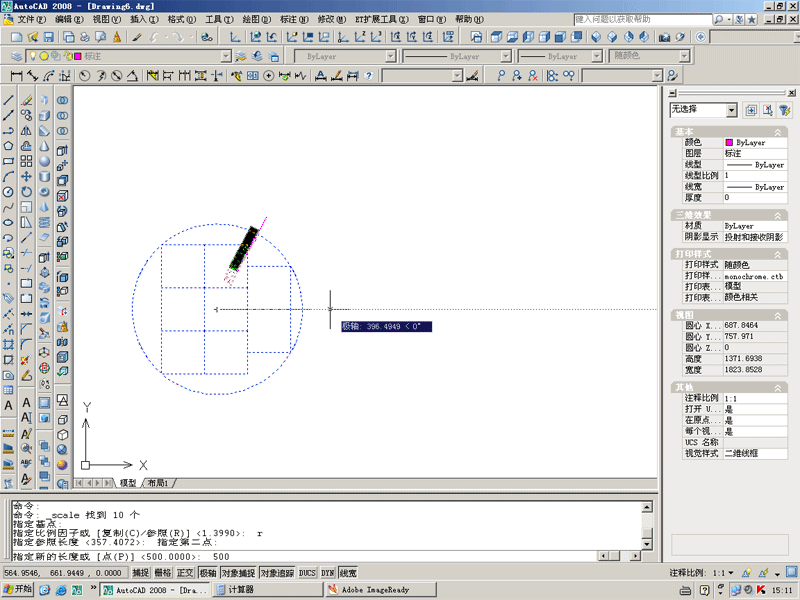This screenshot has width=800, height=600.
Task: Toggle 极轴 polar tracking in status bar
Action: tap(208, 573)
